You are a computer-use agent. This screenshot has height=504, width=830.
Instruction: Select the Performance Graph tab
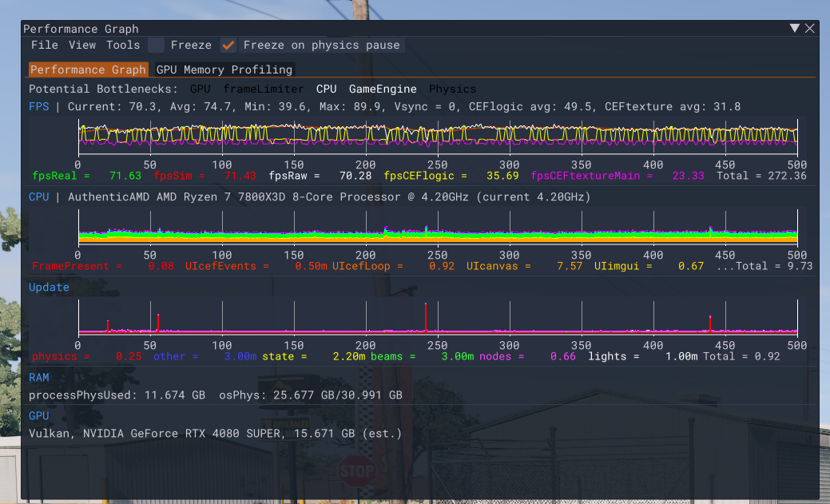(88, 69)
